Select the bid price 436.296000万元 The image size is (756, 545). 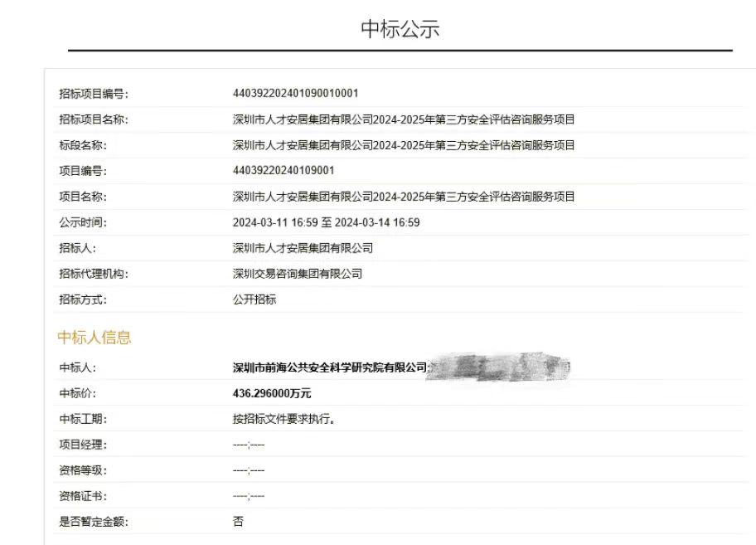272,393
